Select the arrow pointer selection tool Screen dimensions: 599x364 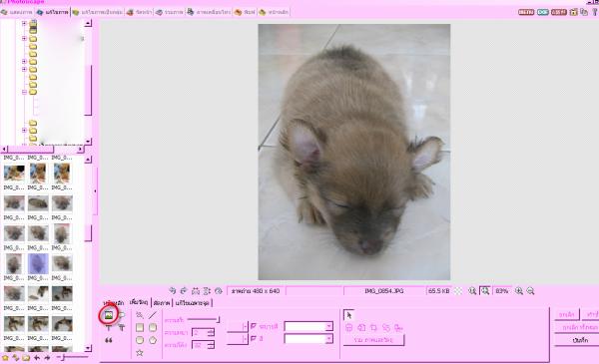[x=349, y=315]
